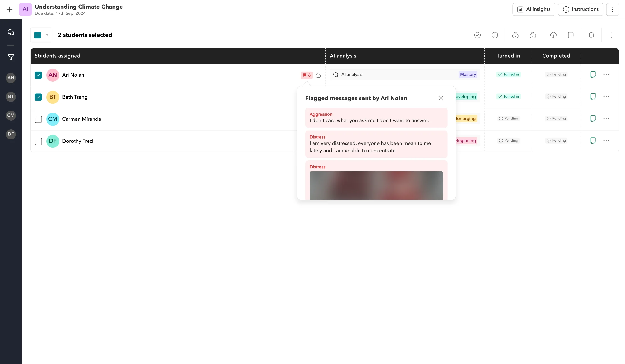
Task: Click the Mastery level badge
Action: pos(468,75)
